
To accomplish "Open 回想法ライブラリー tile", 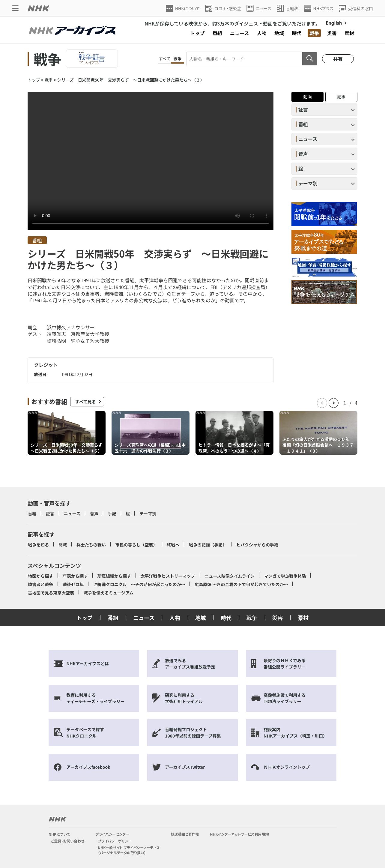I will click(x=291, y=698).
